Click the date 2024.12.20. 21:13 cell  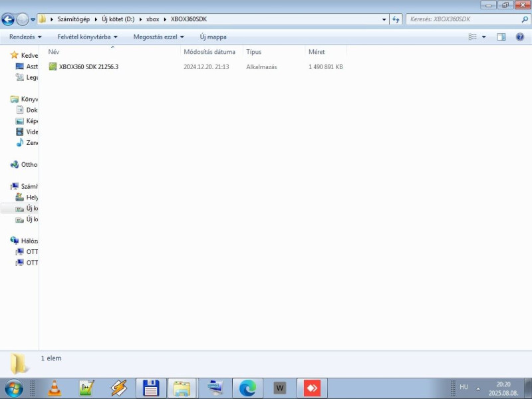tap(206, 67)
